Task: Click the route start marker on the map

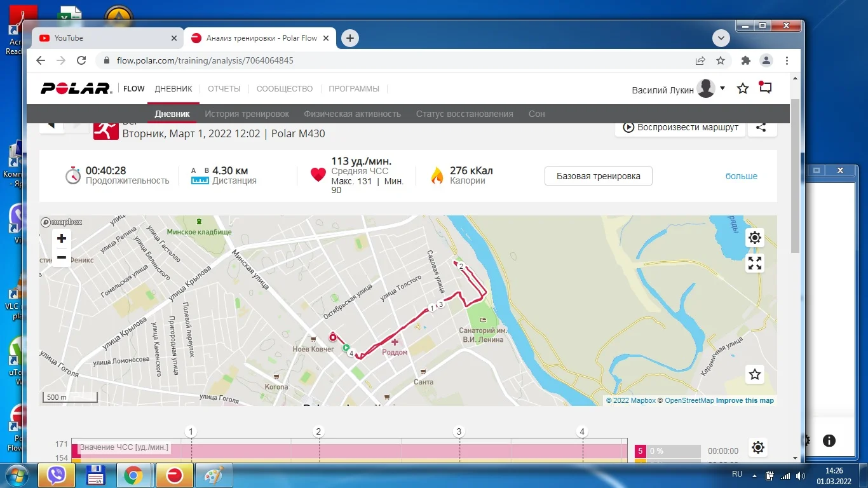Action: pyautogui.click(x=346, y=348)
